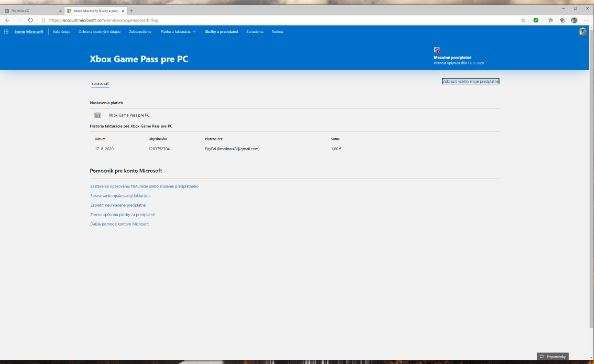Reload the page with the refresh icon
594x364 pixels.
[x=30, y=20]
